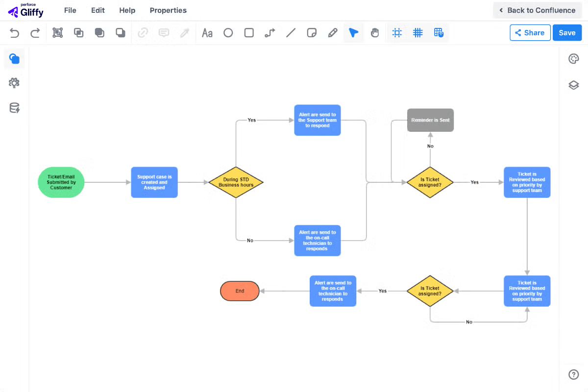Open the File menu
588x392 pixels.
point(70,10)
